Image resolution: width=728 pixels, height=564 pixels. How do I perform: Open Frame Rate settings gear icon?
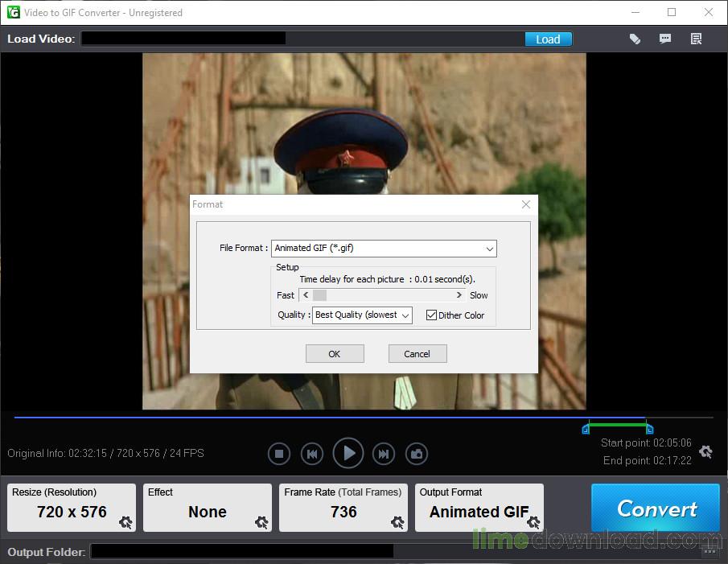pyautogui.click(x=397, y=523)
